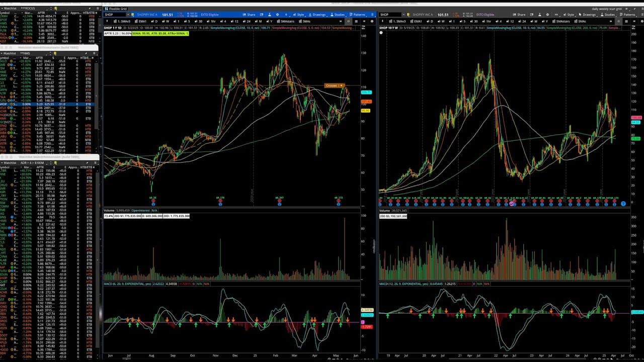644x362 pixels.
Task: Switch left chart to M timeframe
Action: pos(258,21)
